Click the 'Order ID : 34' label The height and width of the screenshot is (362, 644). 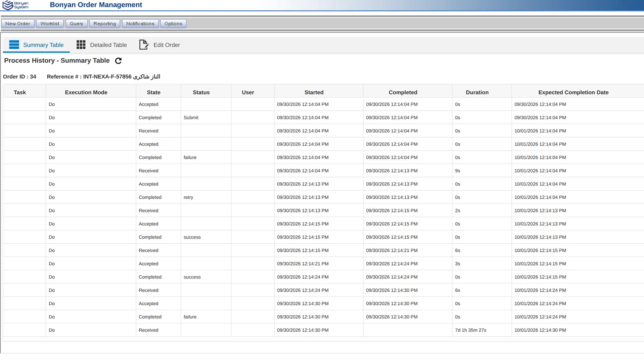click(x=19, y=76)
